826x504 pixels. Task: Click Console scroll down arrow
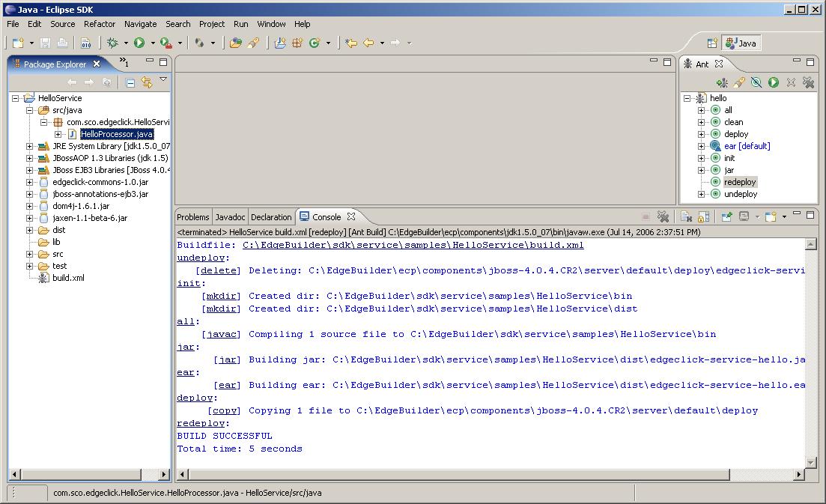click(811, 462)
